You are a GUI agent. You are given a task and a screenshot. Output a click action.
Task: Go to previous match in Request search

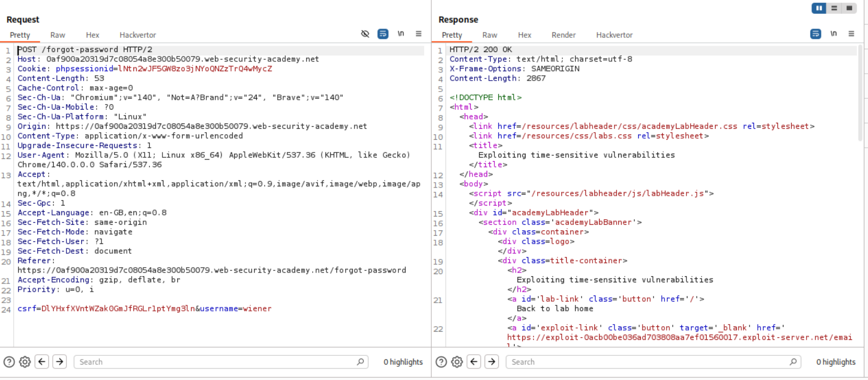[42, 362]
